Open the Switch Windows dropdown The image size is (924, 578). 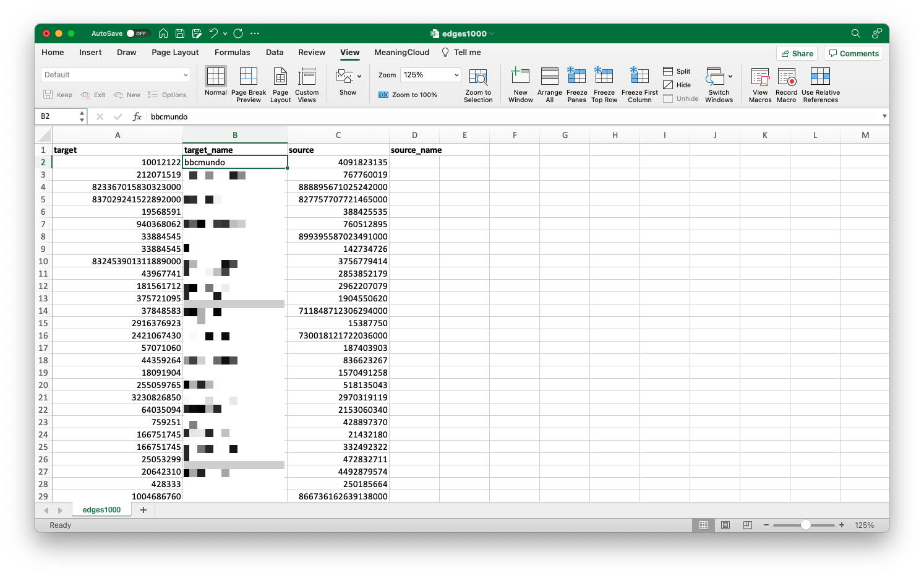point(719,84)
